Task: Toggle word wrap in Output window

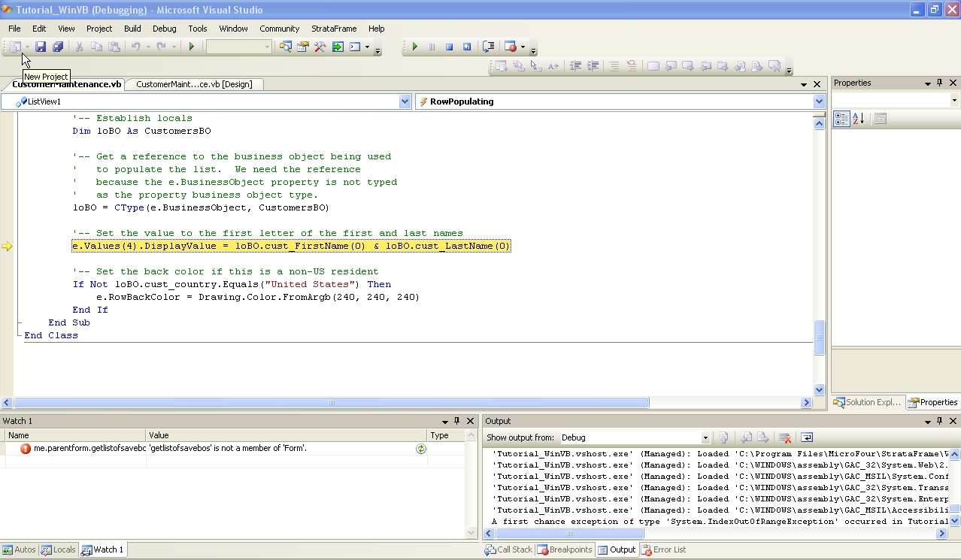Action: click(x=806, y=437)
